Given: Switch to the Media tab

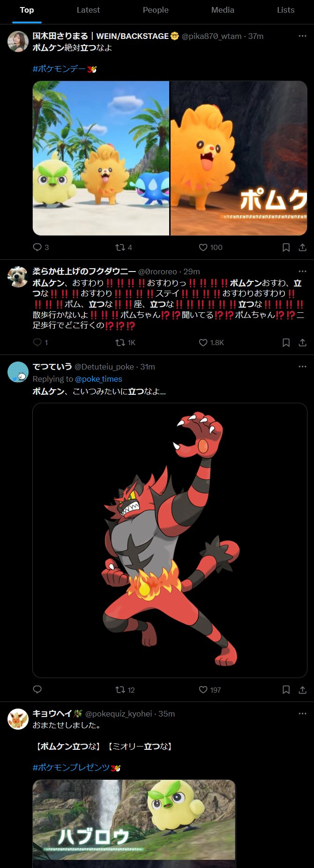Looking at the screenshot, I should pos(223,10).
